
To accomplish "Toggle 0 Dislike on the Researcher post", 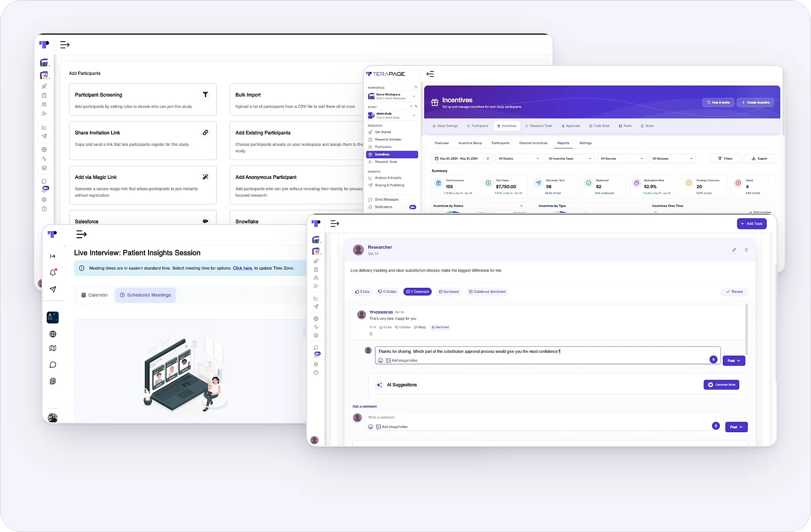I will (x=387, y=292).
